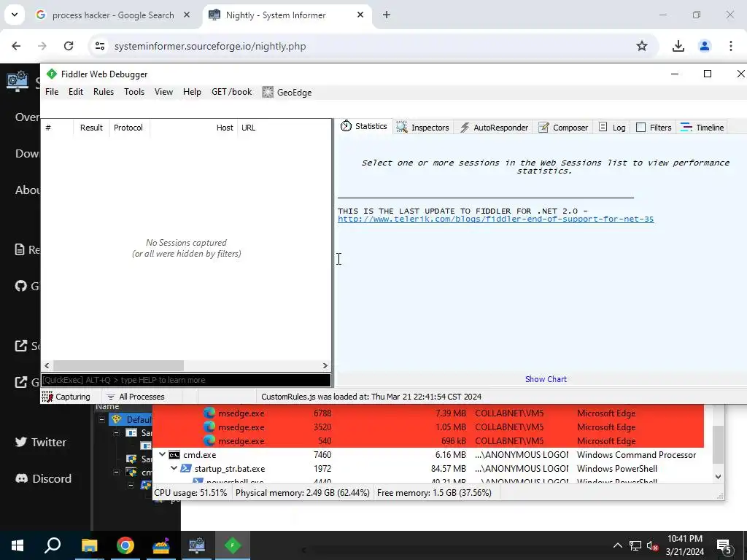Reload the System Informer page

coord(69,46)
